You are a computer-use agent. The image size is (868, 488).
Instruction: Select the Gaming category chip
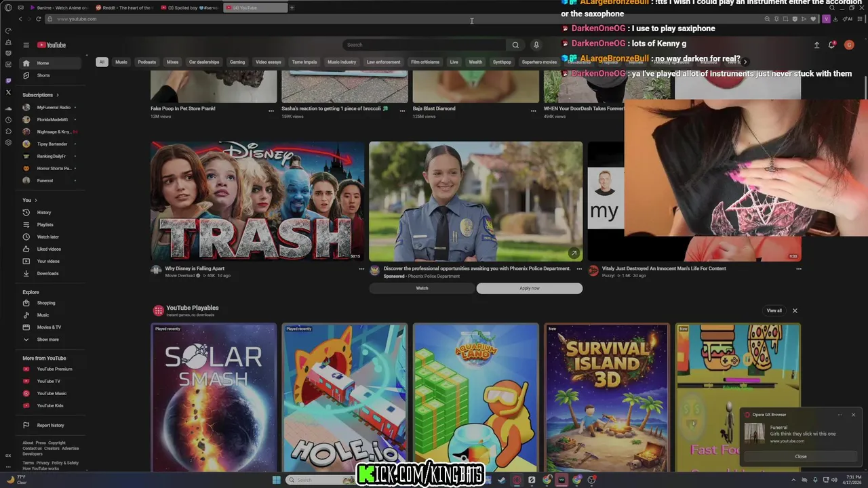(237, 62)
